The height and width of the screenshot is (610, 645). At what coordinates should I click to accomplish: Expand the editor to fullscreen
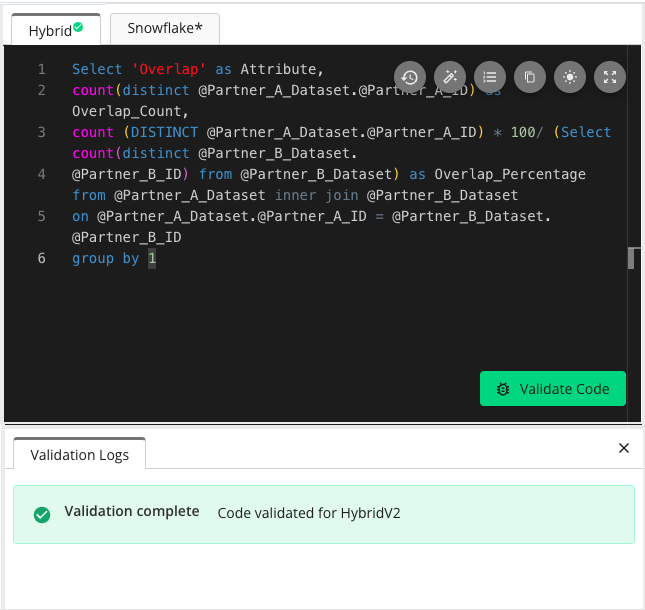click(610, 77)
